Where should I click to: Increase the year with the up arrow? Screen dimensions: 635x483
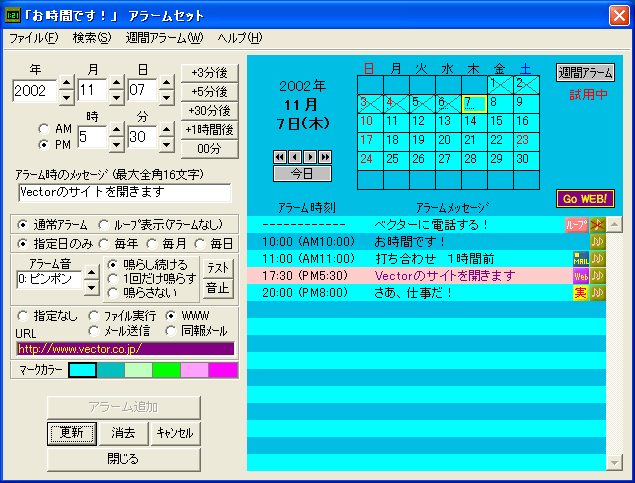[66, 84]
